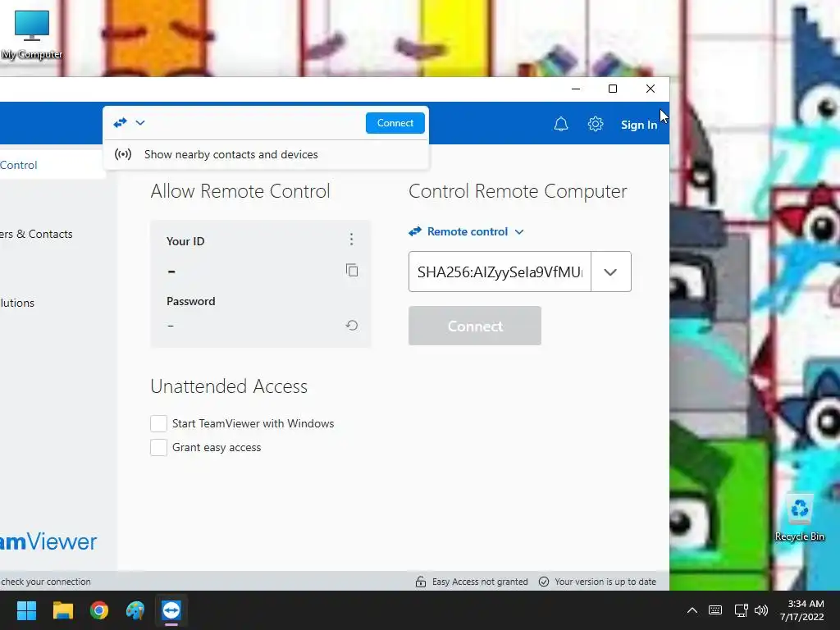The height and width of the screenshot is (630, 840).
Task: Click Easy Access not granted lock icon
Action: [x=421, y=582]
